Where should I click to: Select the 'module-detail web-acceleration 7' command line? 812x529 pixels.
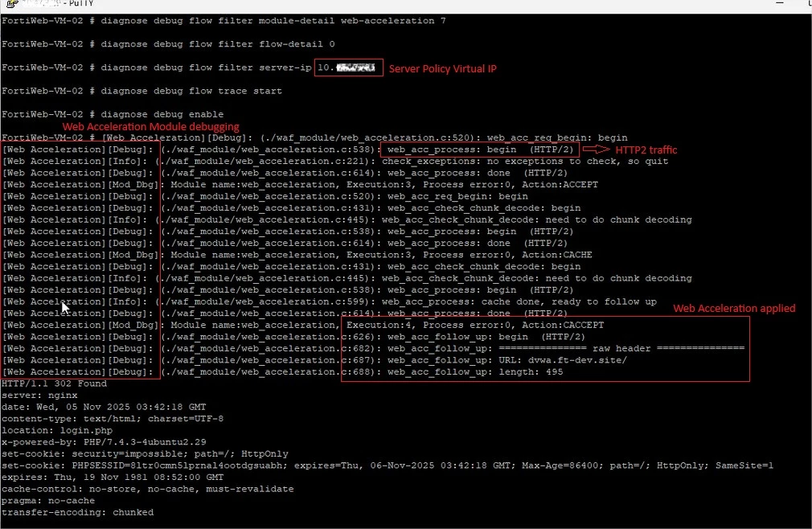[224, 21]
